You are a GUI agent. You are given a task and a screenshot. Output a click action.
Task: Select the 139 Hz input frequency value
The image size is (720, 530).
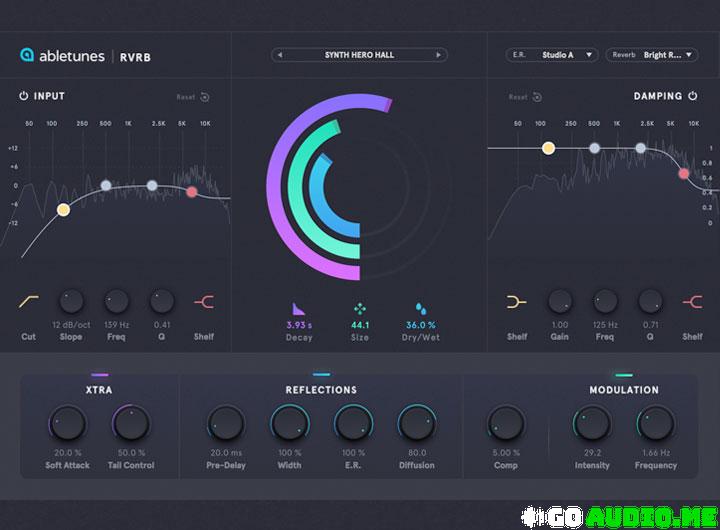coord(117,325)
